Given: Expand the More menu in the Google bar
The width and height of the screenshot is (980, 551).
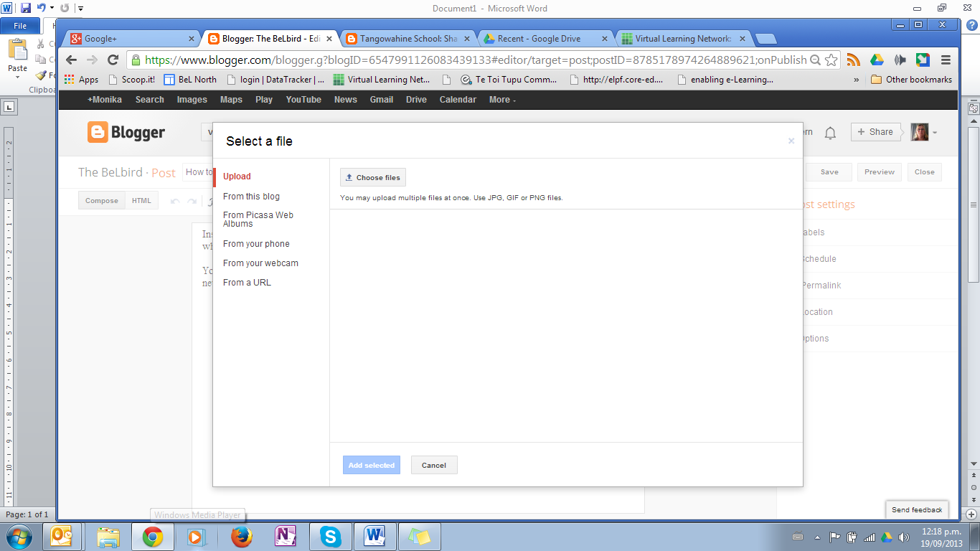Looking at the screenshot, I should [502, 100].
